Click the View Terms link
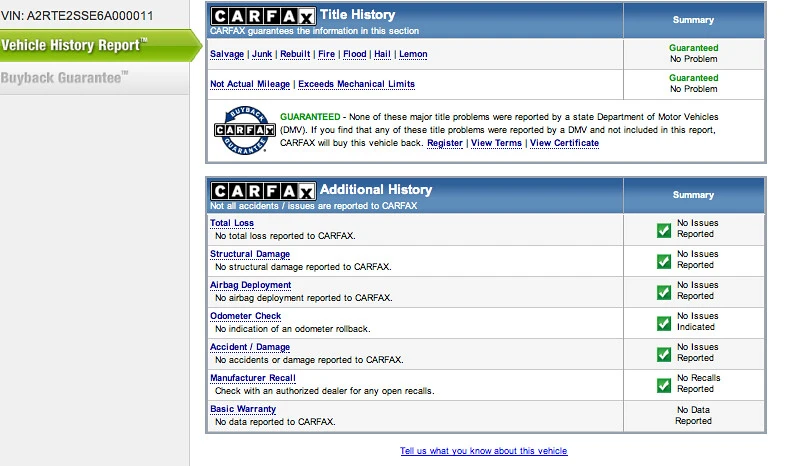The image size is (790, 466). (496, 143)
